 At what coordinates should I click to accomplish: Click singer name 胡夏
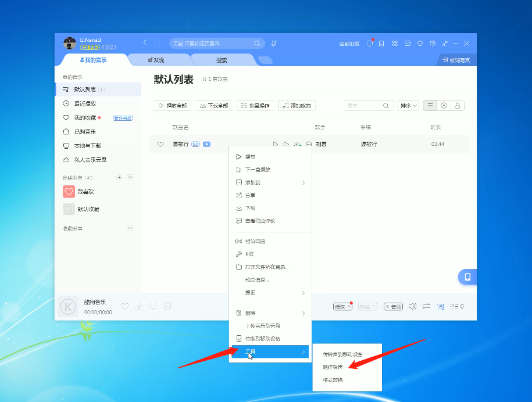click(321, 144)
